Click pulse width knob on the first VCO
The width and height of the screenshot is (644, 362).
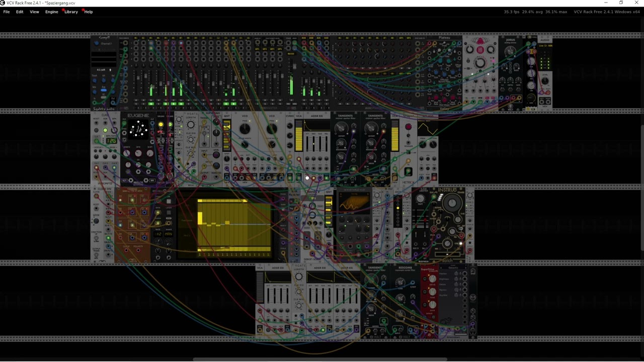[245, 144]
